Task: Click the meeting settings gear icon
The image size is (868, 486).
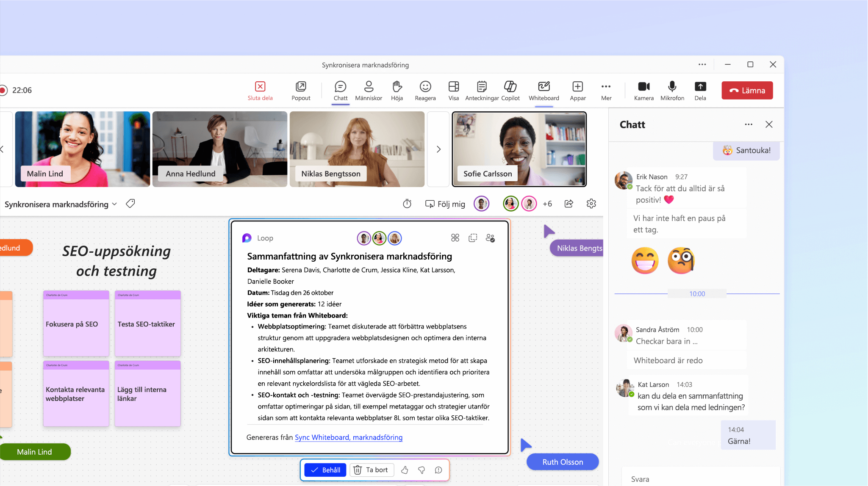Action: tap(591, 202)
